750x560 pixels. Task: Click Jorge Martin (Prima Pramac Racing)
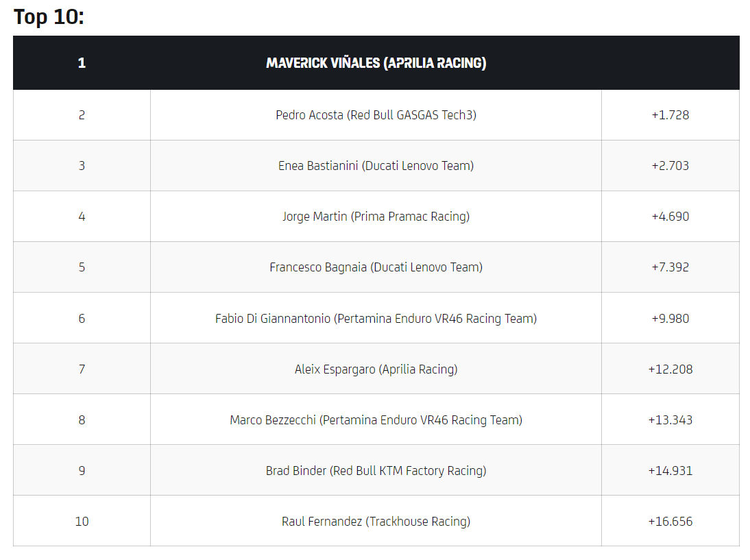pos(376,217)
